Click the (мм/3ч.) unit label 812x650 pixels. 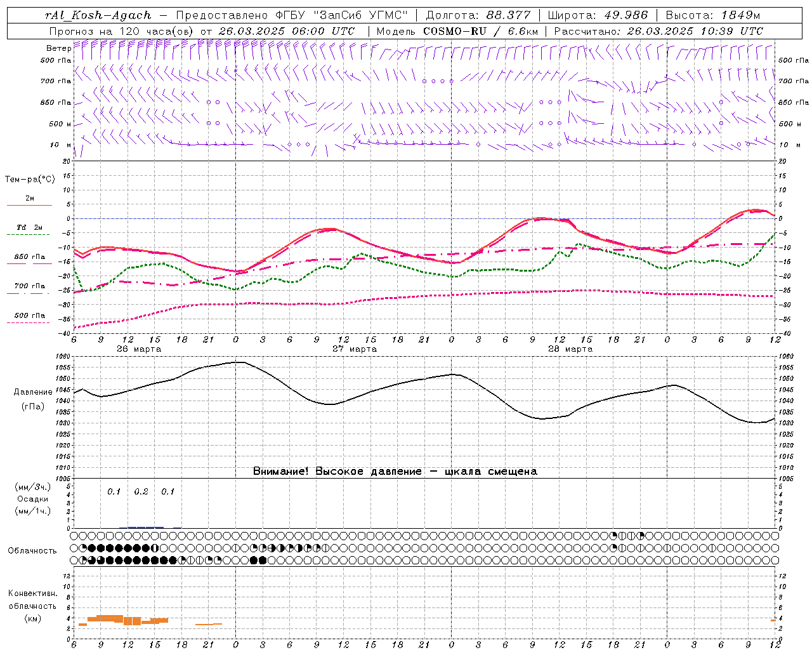(33, 487)
